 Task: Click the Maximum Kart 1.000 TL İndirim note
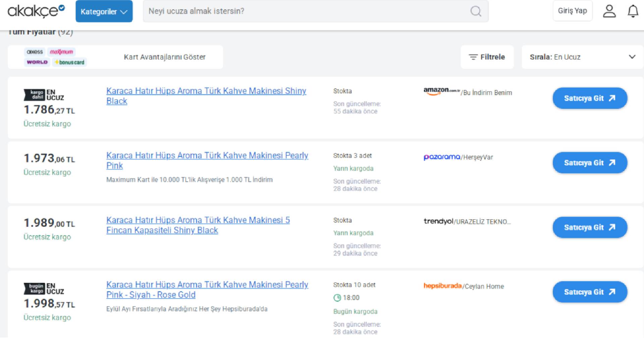pos(190,180)
